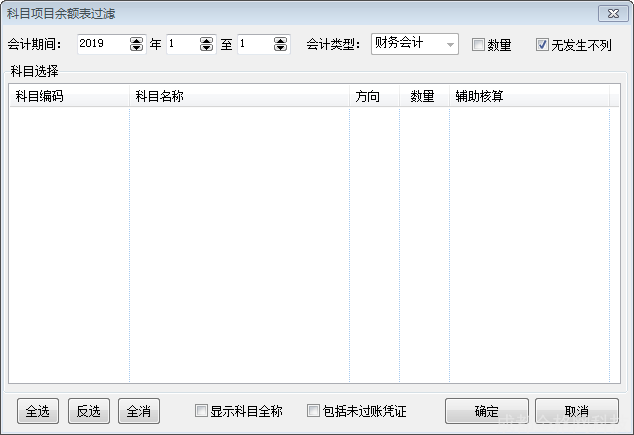Click into the year input field
Screen dimensions: 634x435
pos(102,44)
